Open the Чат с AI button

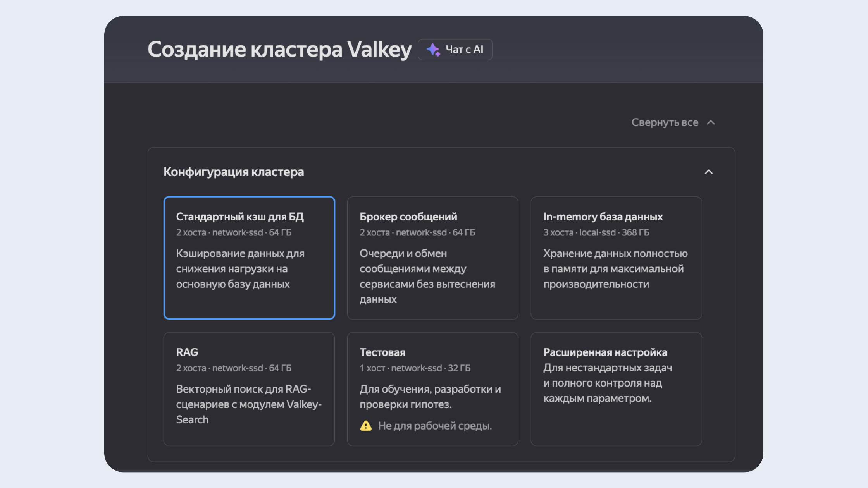455,50
